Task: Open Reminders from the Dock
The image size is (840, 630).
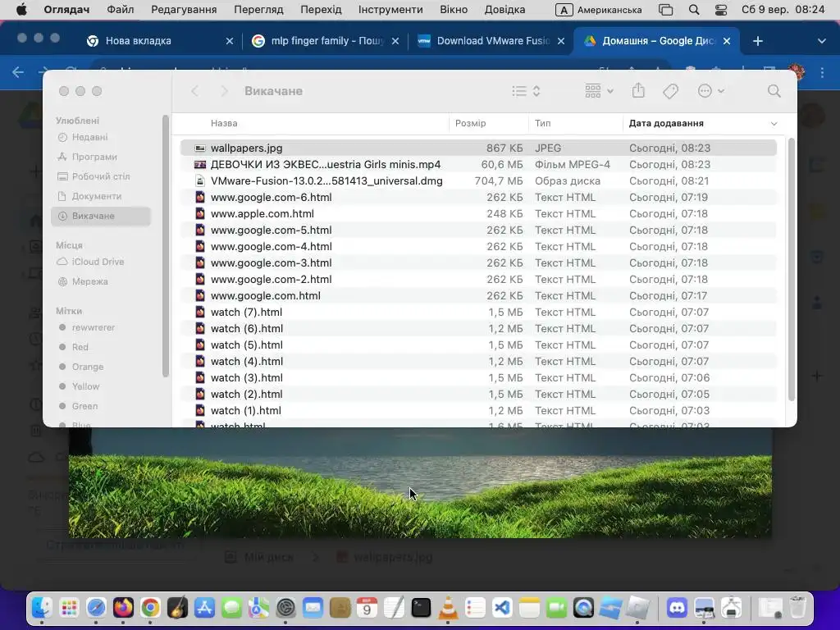Action: pos(475,608)
